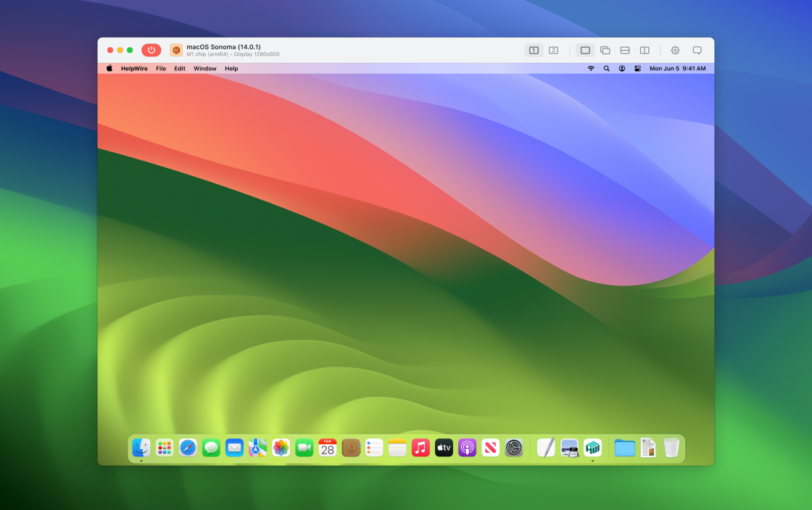Image resolution: width=812 pixels, height=510 pixels.
Task: Click the user account icon in menu bar
Action: click(622, 68)
